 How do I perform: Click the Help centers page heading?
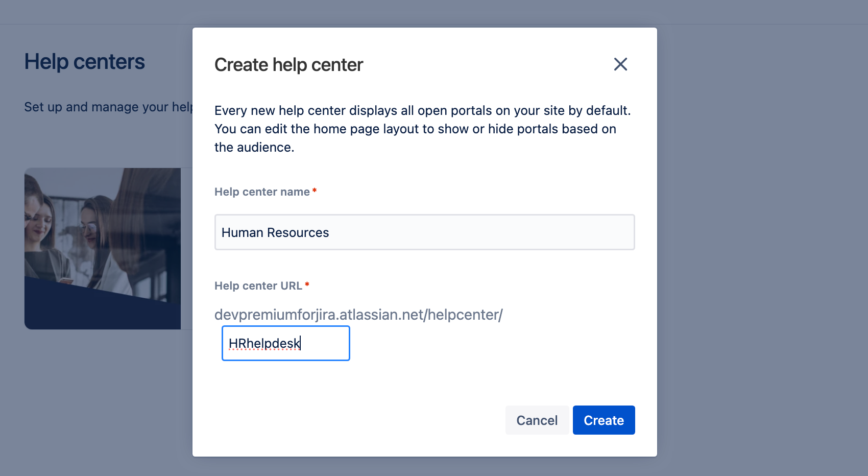[85, 62]
